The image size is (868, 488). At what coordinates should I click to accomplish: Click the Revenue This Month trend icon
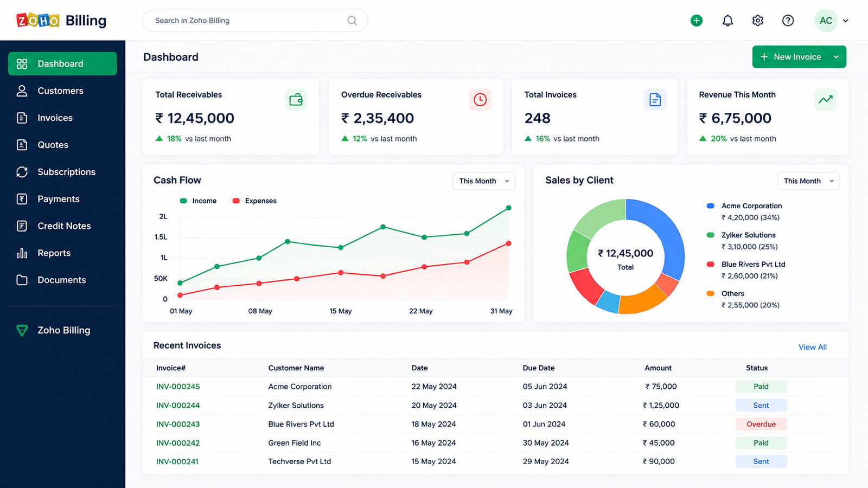point(826,100)
